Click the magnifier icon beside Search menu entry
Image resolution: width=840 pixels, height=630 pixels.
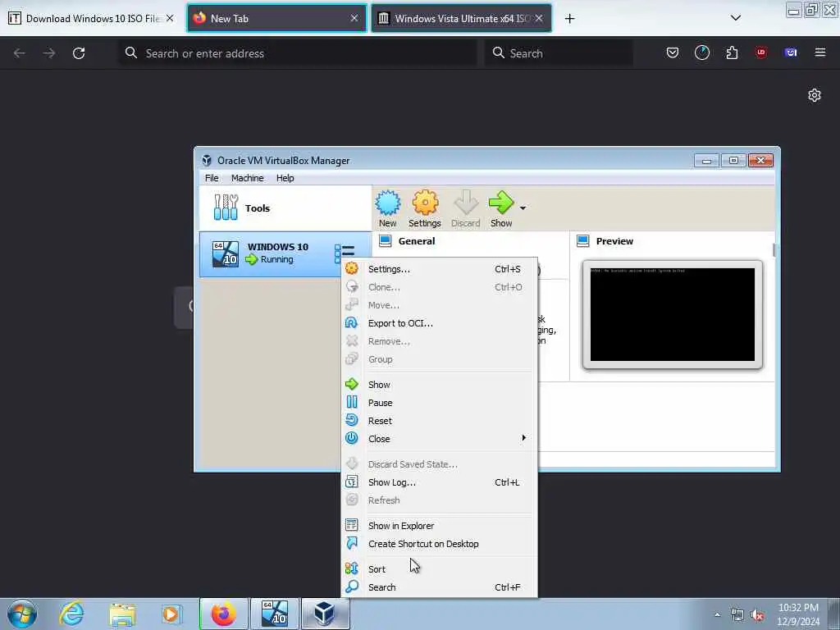(351, 586)
